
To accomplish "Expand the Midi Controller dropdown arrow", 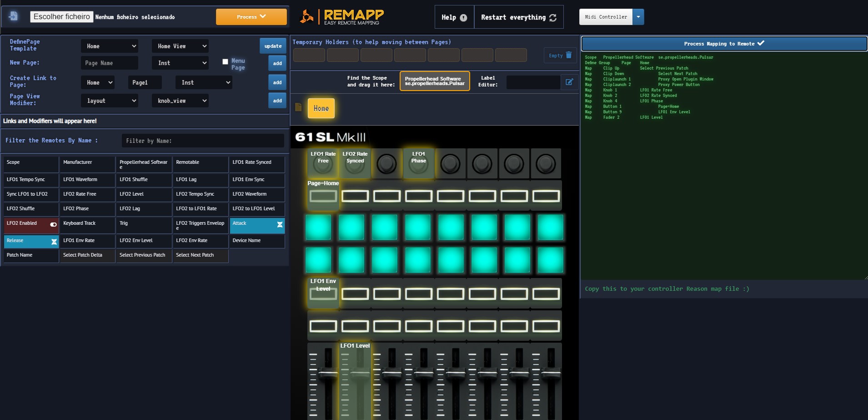I will pyautogui.click(x=638, y=17).
